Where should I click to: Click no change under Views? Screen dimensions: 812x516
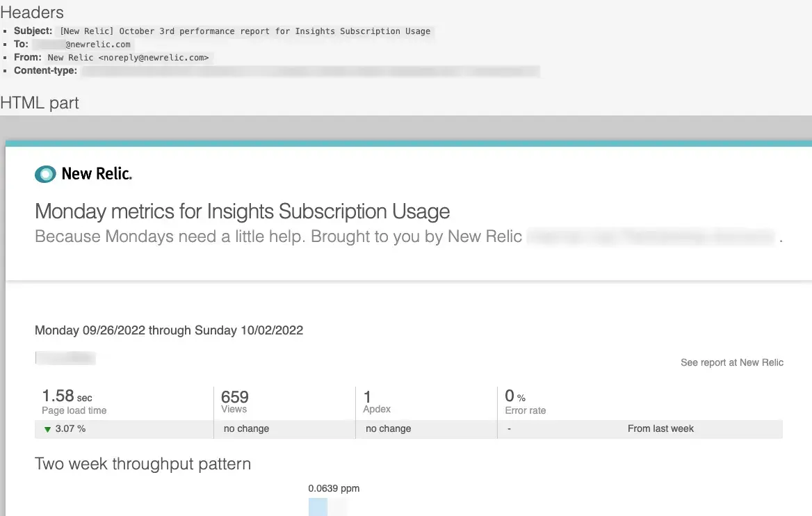pyautogui.click(x=247, y=429)
